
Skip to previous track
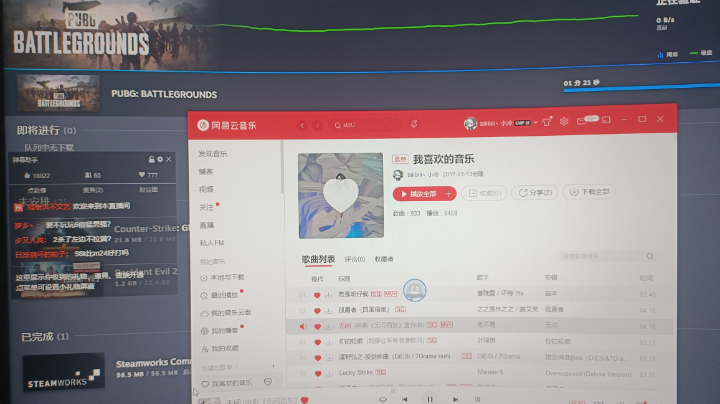pyautogui.click(x=405, y=399)
